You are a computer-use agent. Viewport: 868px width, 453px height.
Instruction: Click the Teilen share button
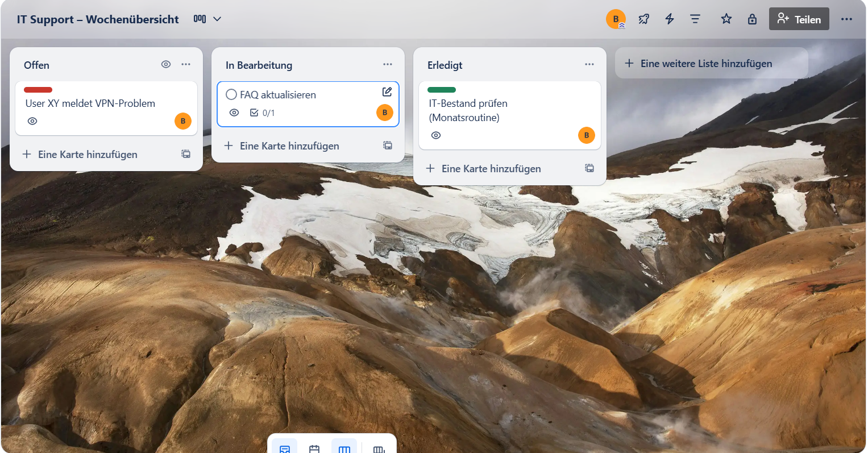pos(799,19)
